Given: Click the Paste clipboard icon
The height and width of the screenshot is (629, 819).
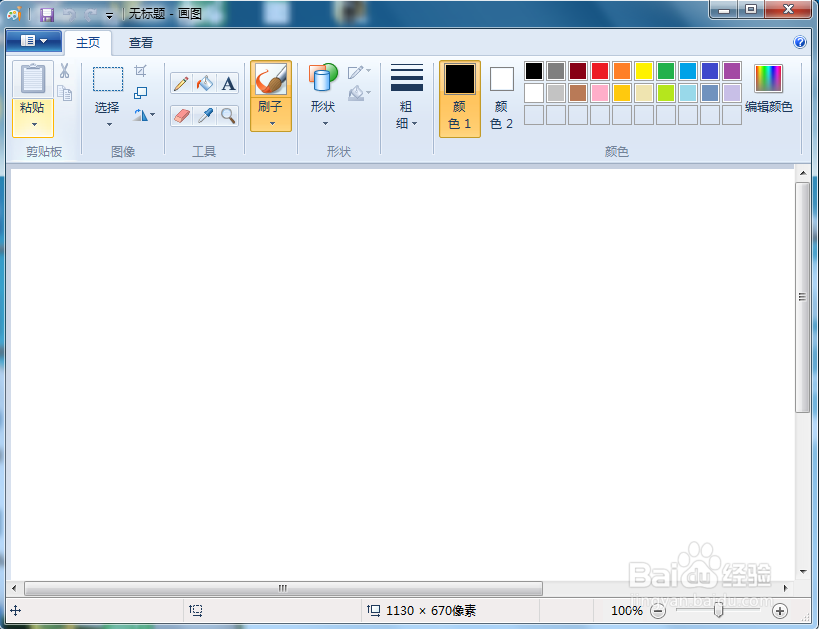Looking at the screenshot, I should pyautogui.click(x=33, y=79).
